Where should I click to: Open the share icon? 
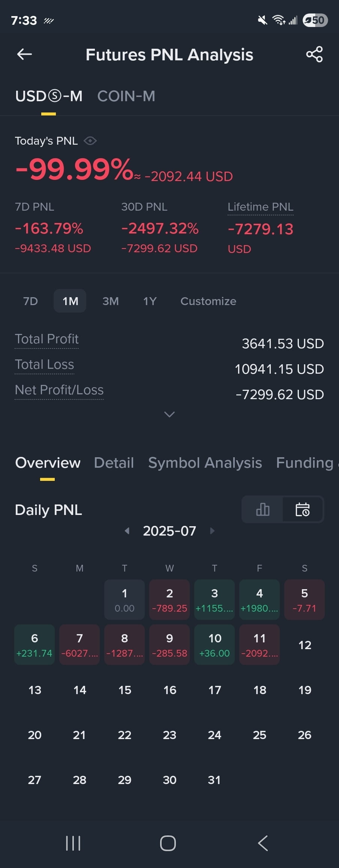point(314,54)
